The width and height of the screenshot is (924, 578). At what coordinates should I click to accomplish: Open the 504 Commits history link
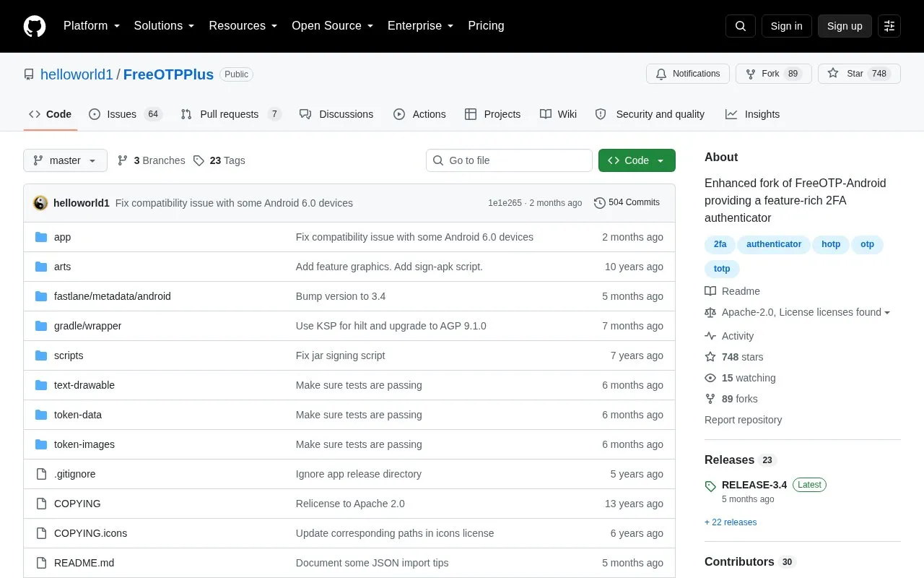point(627,203)
